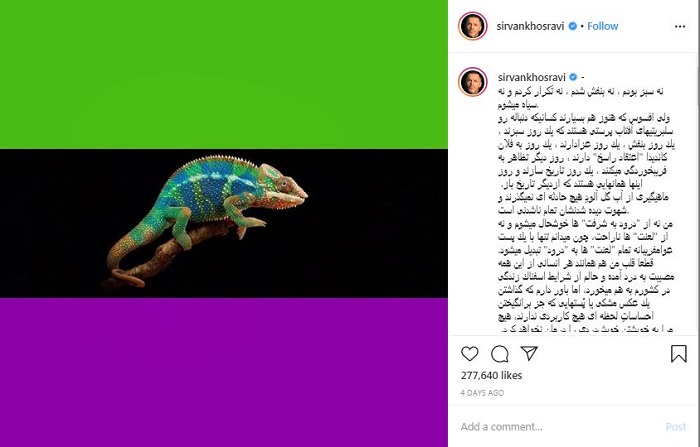This screenshot has width=700, height=447.
Task: View the 277,640 likes list
Action: click(x=492, y=376)
